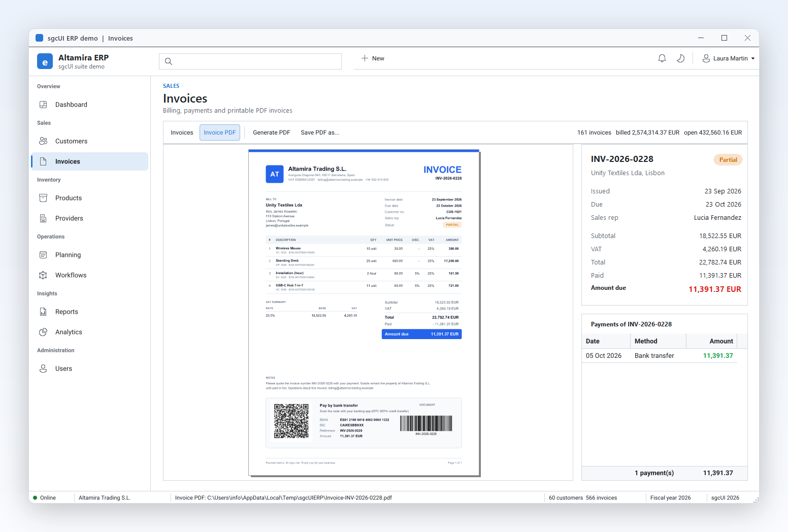Click the 1 payment(s) footer total
This screenshot has width=788, height=532.
tap(654, 473)
